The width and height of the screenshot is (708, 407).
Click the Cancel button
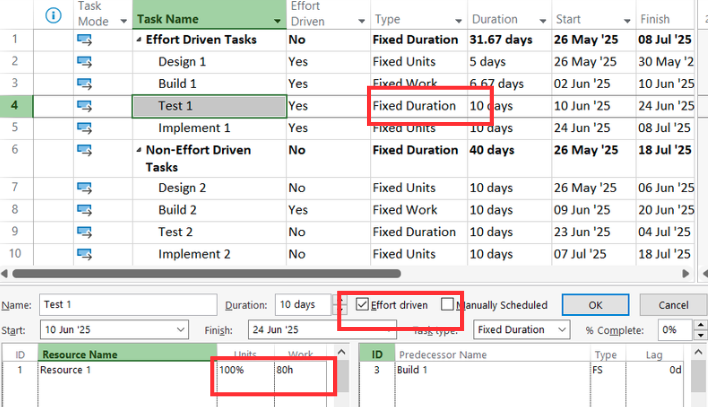(673, 305)
